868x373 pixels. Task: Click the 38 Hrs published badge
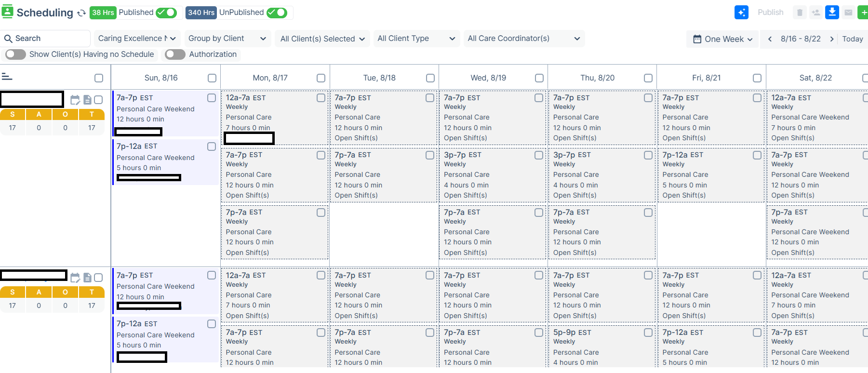[103, 13]
